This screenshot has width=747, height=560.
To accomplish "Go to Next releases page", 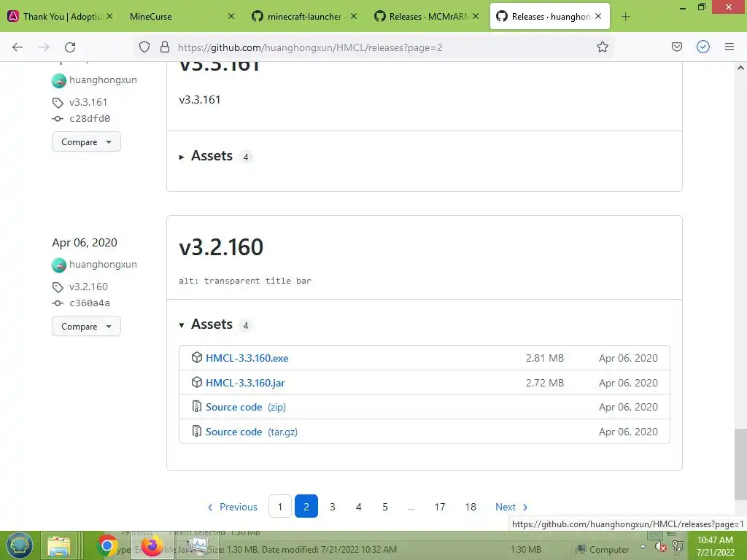I will coord(511,507).
